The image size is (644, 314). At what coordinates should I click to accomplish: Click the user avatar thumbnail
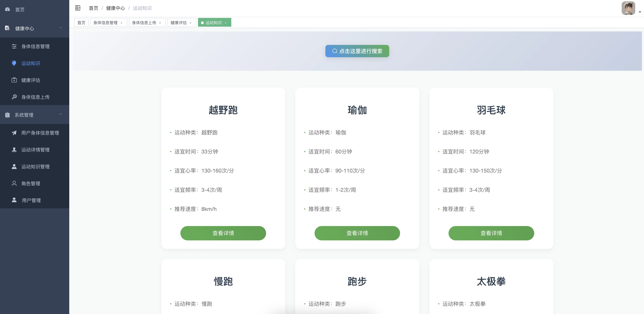628,8
